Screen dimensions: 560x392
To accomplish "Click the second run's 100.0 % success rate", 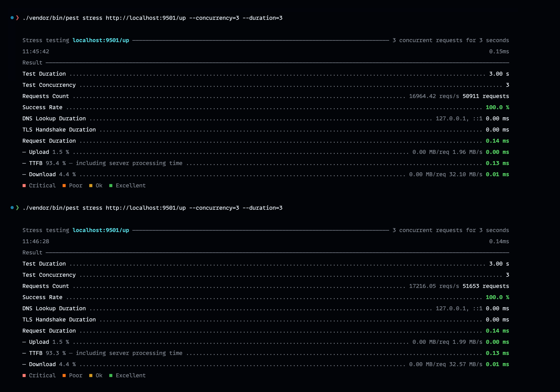I will (x=497, y=297).
